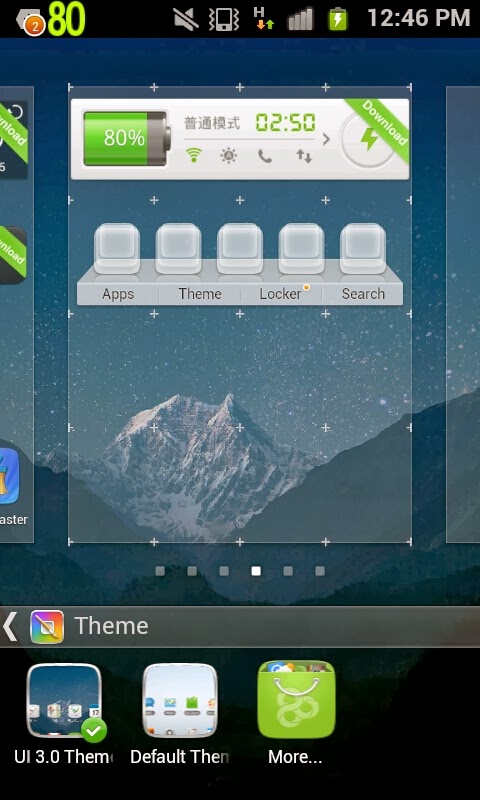Open notification badge icon in status bar
Screen dimensions: 480x800
coord(31,22)
